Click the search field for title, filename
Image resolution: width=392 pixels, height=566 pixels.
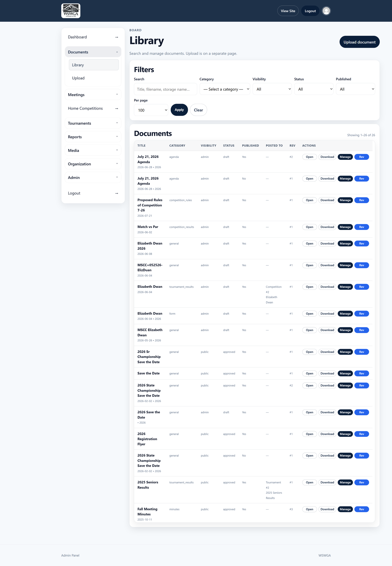click(165, 89)
